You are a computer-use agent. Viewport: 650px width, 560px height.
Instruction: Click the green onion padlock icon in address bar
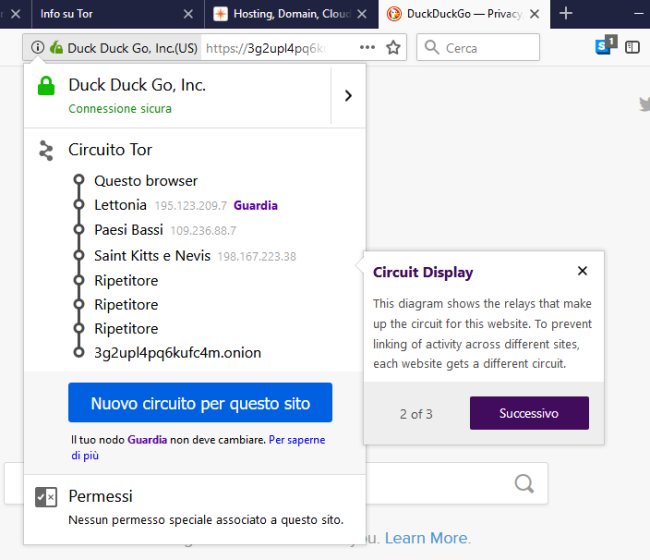click(x=56, y=48)
